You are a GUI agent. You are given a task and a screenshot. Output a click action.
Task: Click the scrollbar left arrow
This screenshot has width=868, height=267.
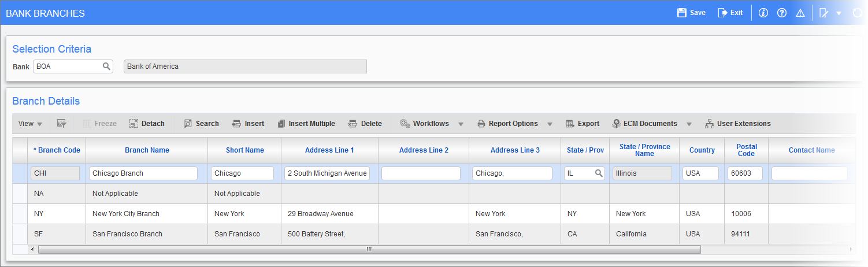[x=32, y=250]
